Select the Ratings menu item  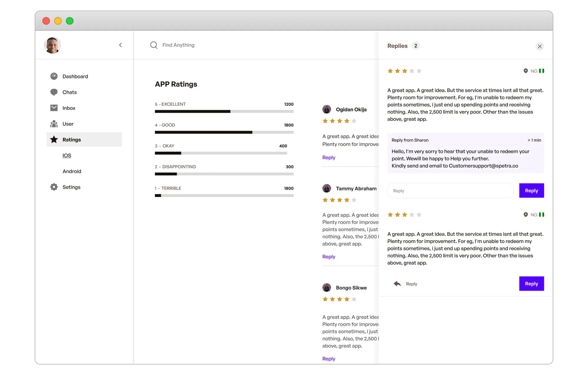coord(84,139)
